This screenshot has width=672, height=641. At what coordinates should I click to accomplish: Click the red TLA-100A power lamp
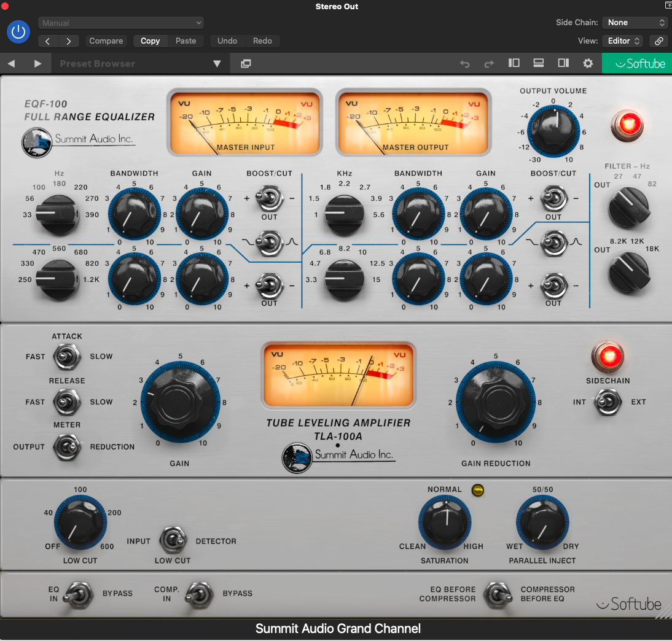[608, 357]
